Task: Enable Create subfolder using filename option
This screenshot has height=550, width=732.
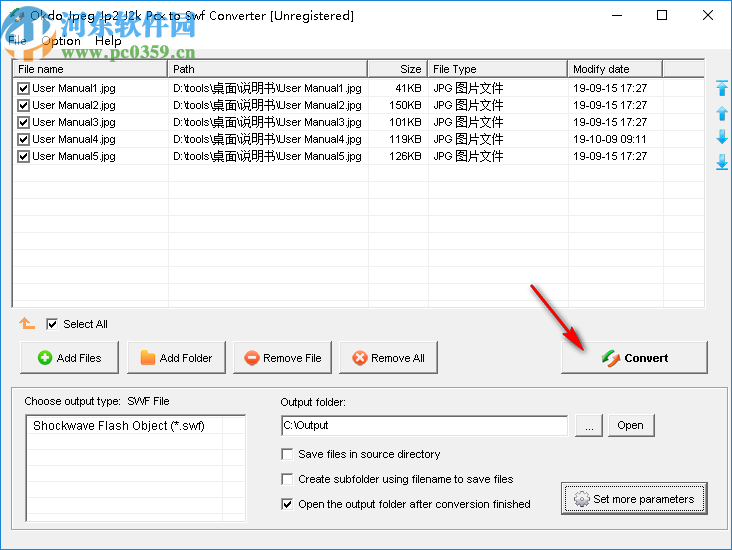Action: click(287, 479)
